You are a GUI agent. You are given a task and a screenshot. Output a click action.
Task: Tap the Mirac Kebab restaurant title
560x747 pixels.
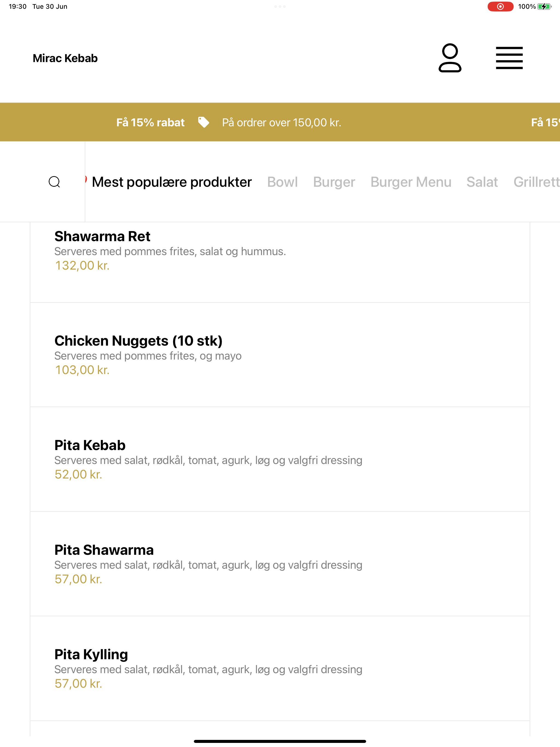tap(65, 58)
